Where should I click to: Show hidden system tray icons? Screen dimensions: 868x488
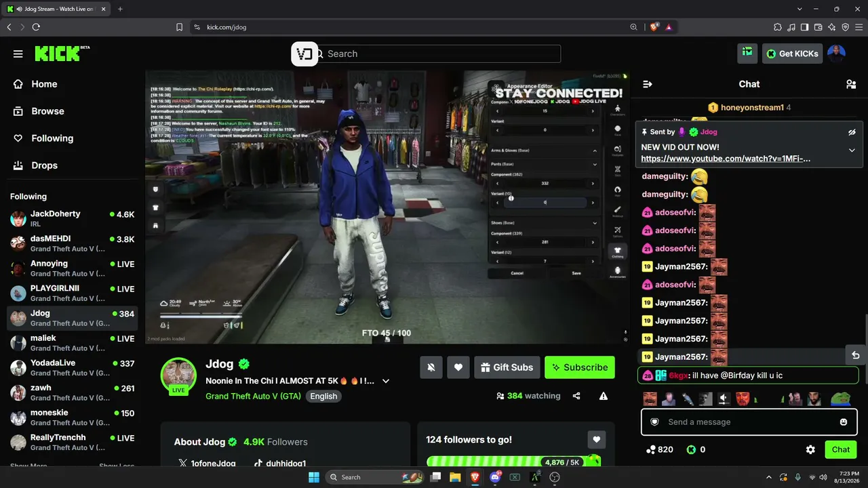pyautogui.click(x=768, y=477)
